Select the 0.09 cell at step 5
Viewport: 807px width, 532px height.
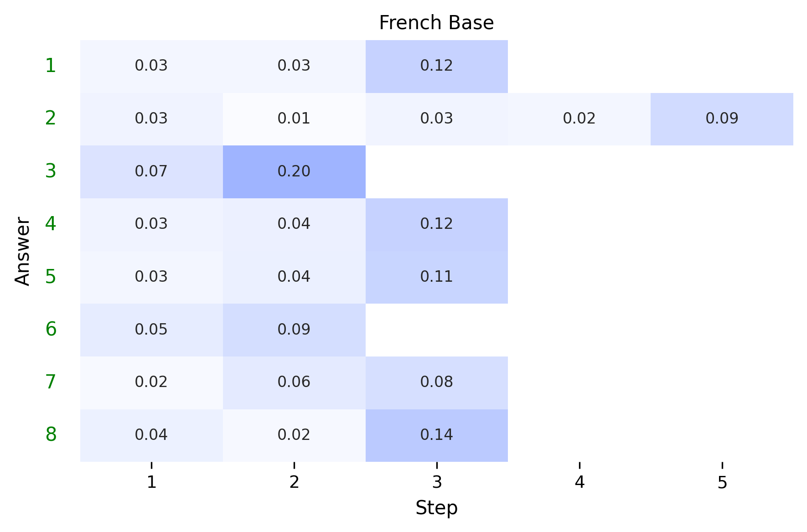tap(722, 119)
